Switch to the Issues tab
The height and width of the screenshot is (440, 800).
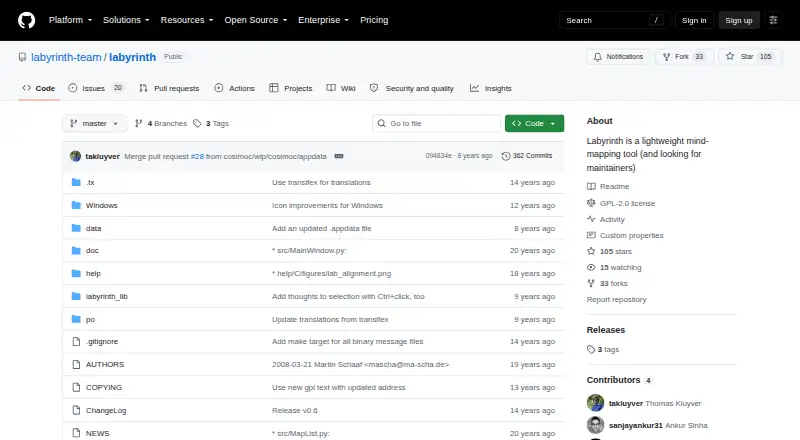96,88
